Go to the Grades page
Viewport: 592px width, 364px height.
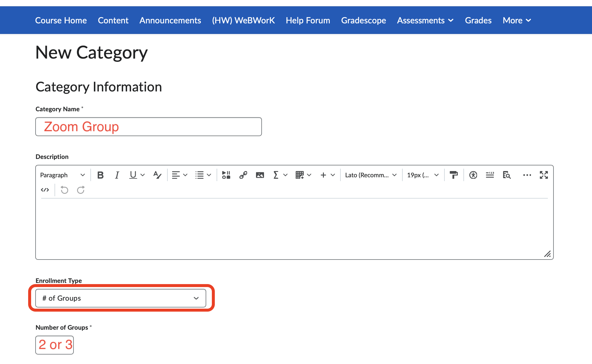coord(478,20)
